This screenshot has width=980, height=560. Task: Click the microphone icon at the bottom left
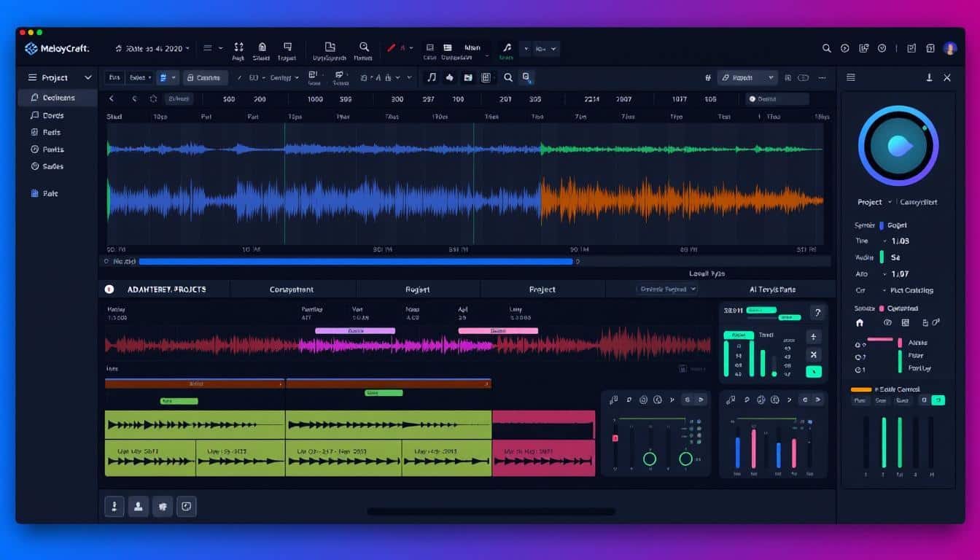pyautogui.click(x=114, y=506)
